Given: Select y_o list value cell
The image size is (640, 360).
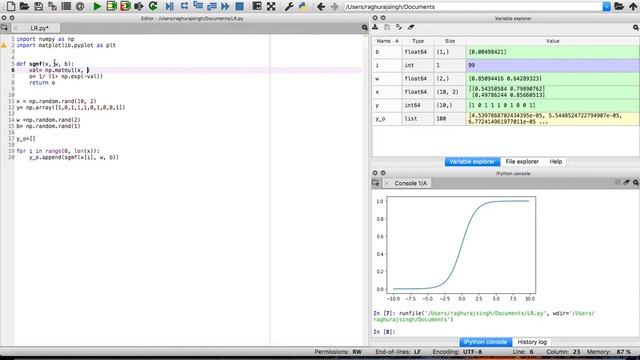Looking at the screenshot, I should point(553,118).
